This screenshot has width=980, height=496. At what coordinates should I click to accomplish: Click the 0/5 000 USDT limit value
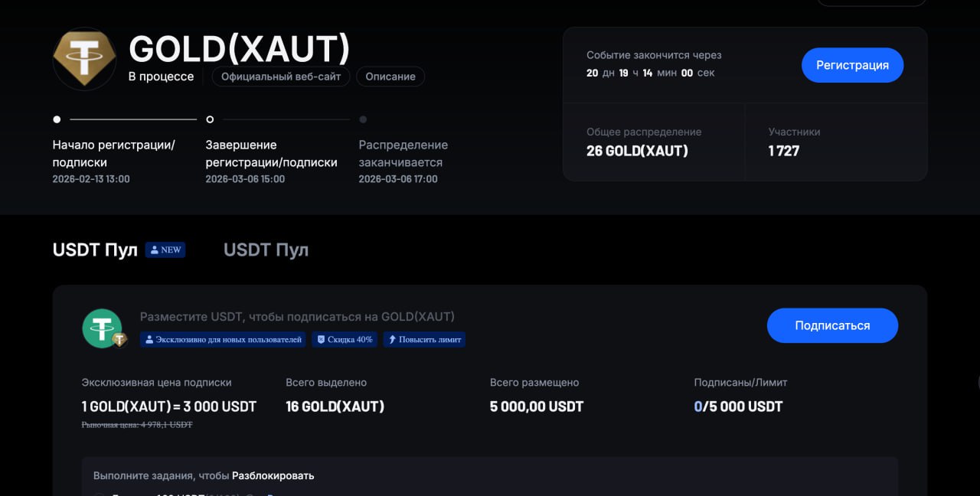(x=738, y=406)
